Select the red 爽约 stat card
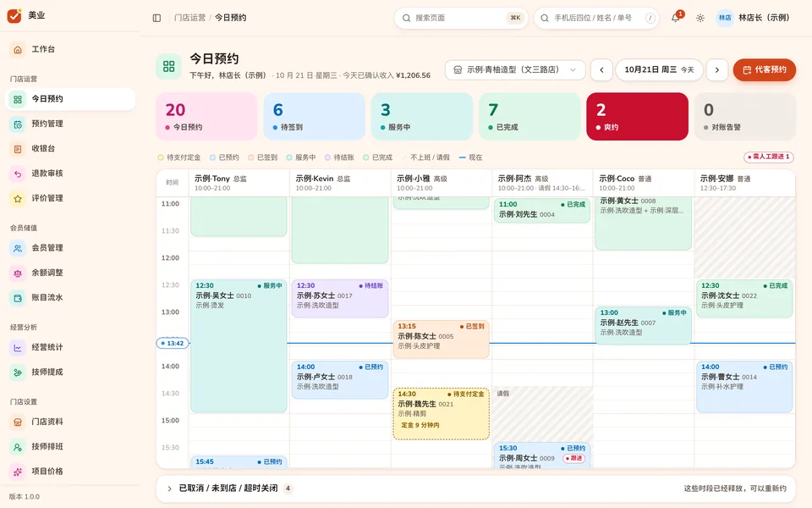Image resolution: width=812 pixels, height=508 pixels. [x=638, y=116]
